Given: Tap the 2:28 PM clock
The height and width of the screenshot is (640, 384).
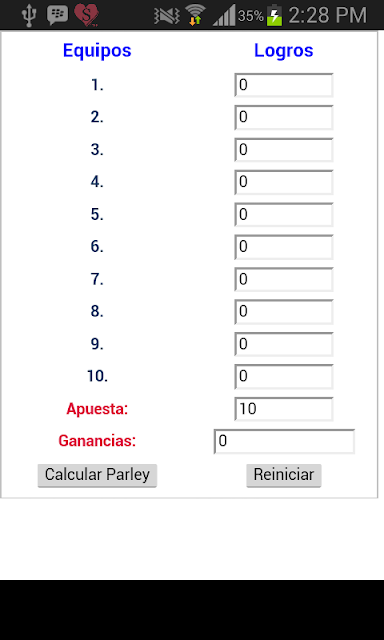Looking at the screenshot, I should point(328,16).
